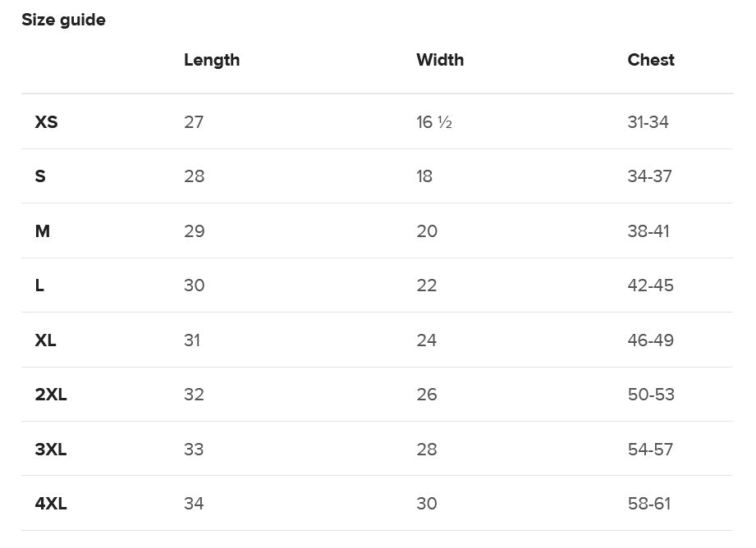Click chest range 31-34
756x548 pixels.
(x=648, y=122)
